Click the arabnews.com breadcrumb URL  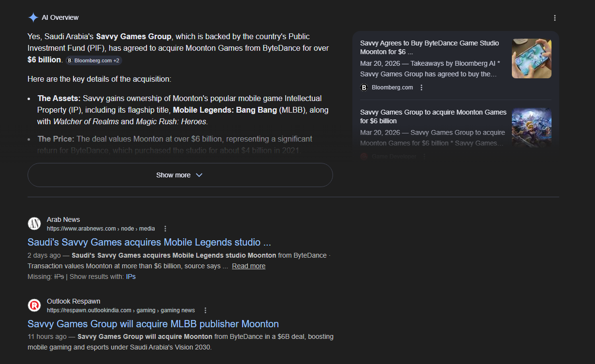tap(101, 229)
